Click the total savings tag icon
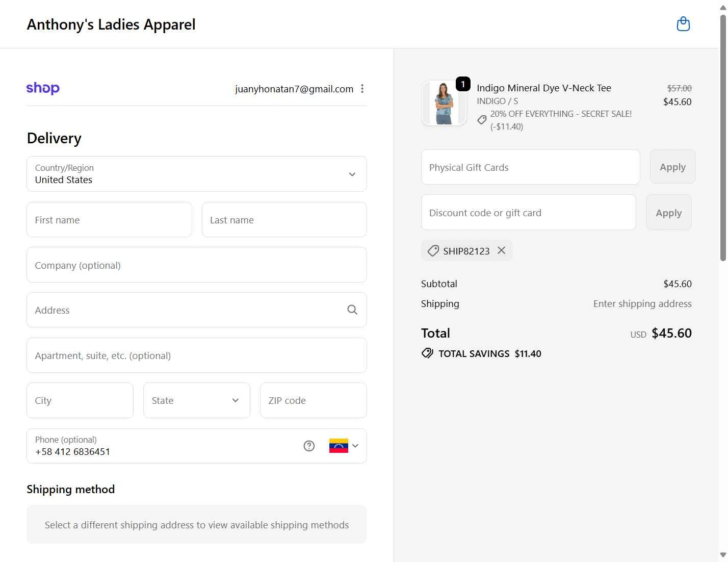 427,353
